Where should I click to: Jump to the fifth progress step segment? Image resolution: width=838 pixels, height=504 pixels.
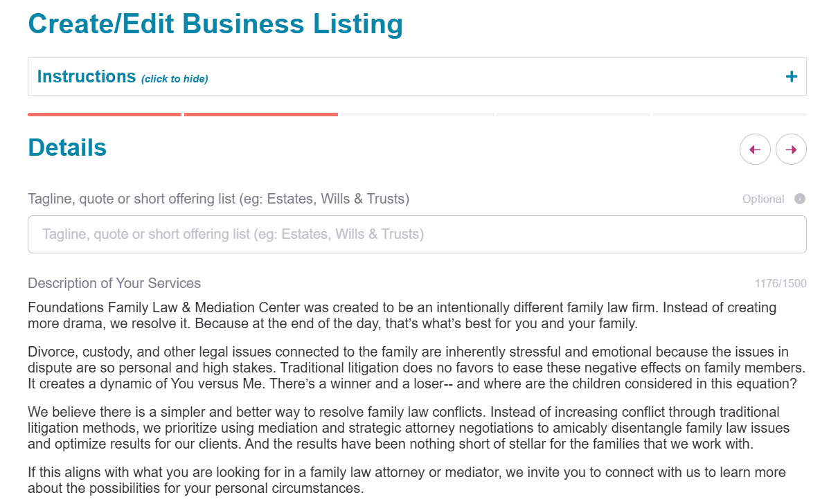coord(729,114)
